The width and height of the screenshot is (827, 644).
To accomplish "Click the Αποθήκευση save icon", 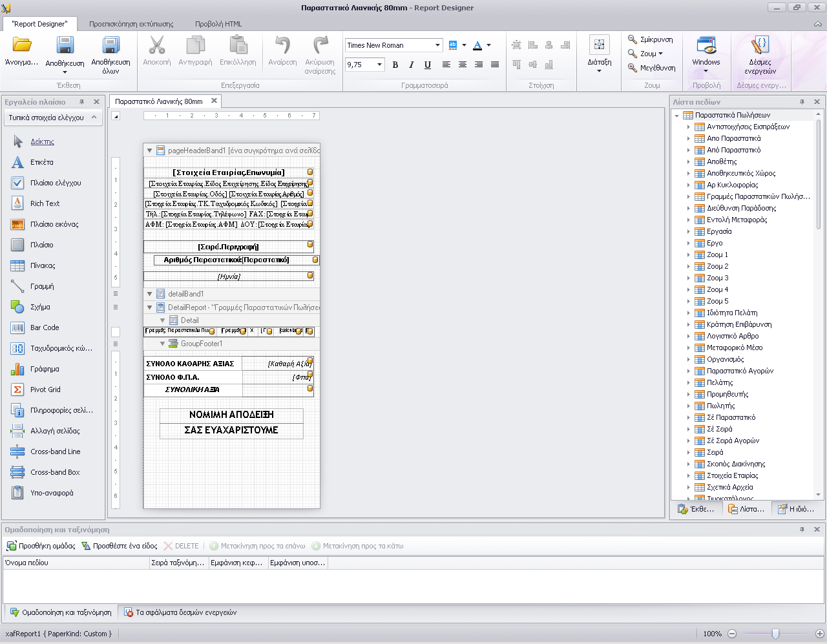I will tap(65, 46).
